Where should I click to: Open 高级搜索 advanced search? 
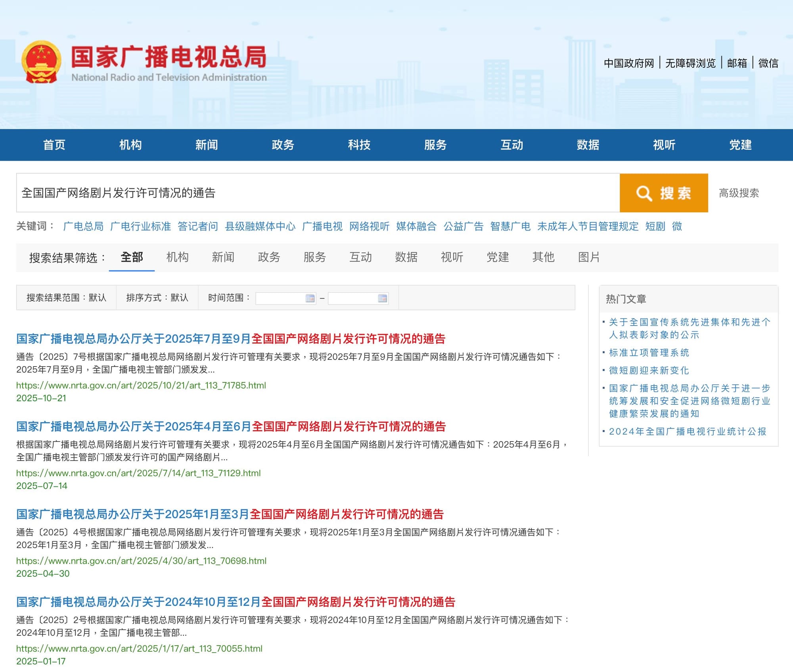(739, 193)
